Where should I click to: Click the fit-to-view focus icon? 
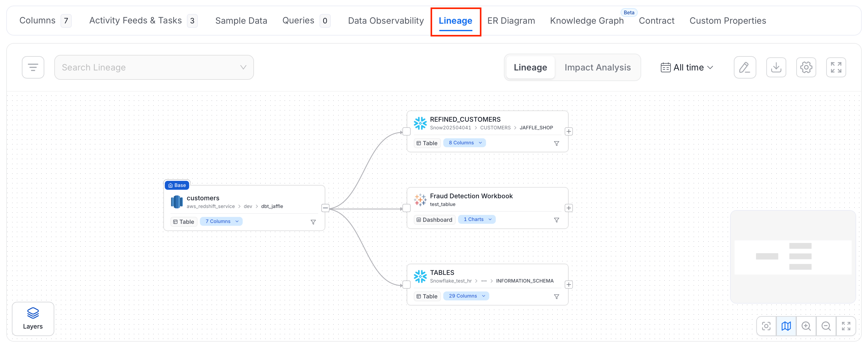click(x=766, y=326)
